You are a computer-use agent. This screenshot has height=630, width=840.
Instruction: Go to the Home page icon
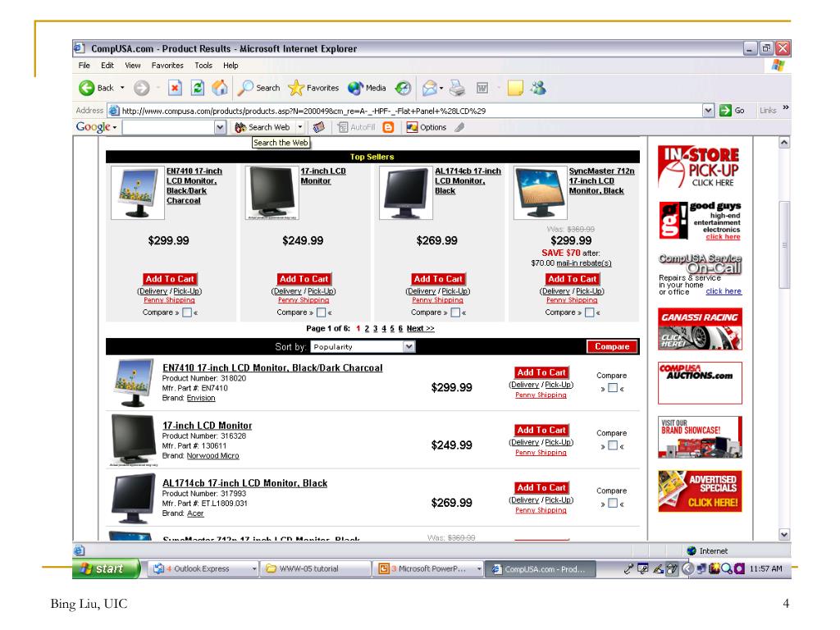coord(220,88)
